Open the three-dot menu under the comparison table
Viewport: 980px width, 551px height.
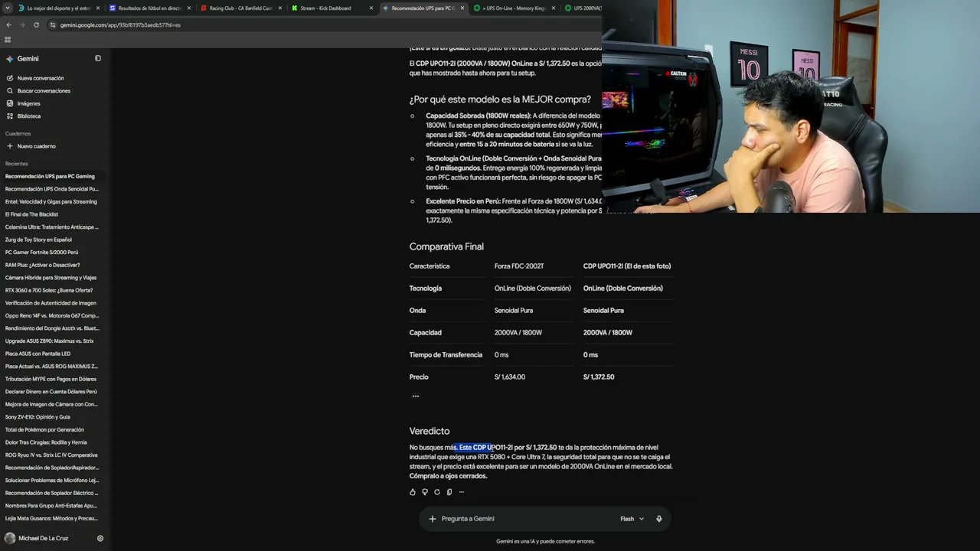[x=416, y=396]
